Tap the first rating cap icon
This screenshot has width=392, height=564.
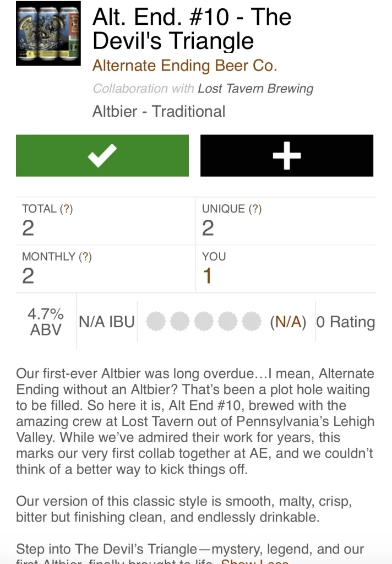[156, 321]
